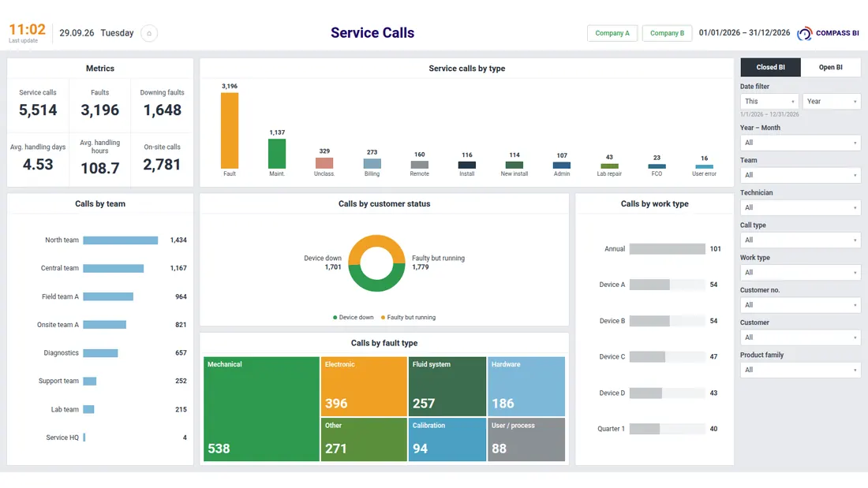The width and height of the screenshot is (868, 488).
Task: Select the Company B filter button
Action: pos(667,33)
